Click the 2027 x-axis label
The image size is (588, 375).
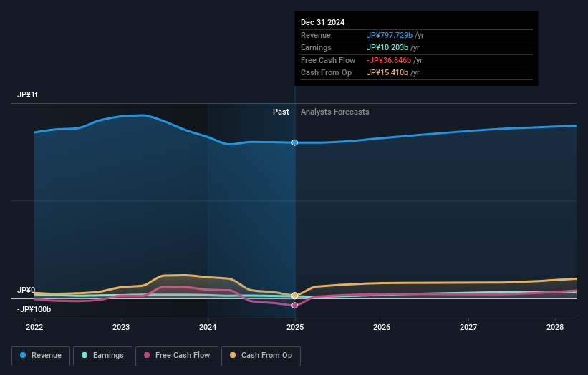point(468,327)
